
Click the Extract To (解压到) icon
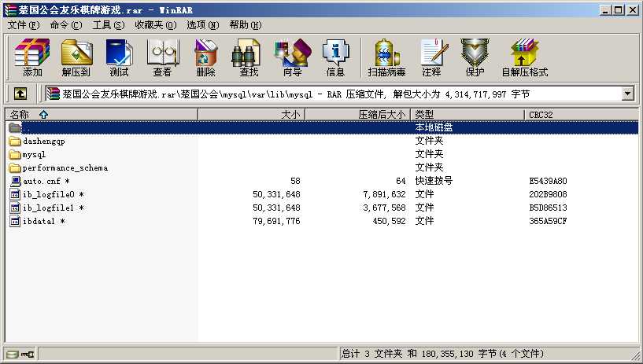(x=76, y=57)
